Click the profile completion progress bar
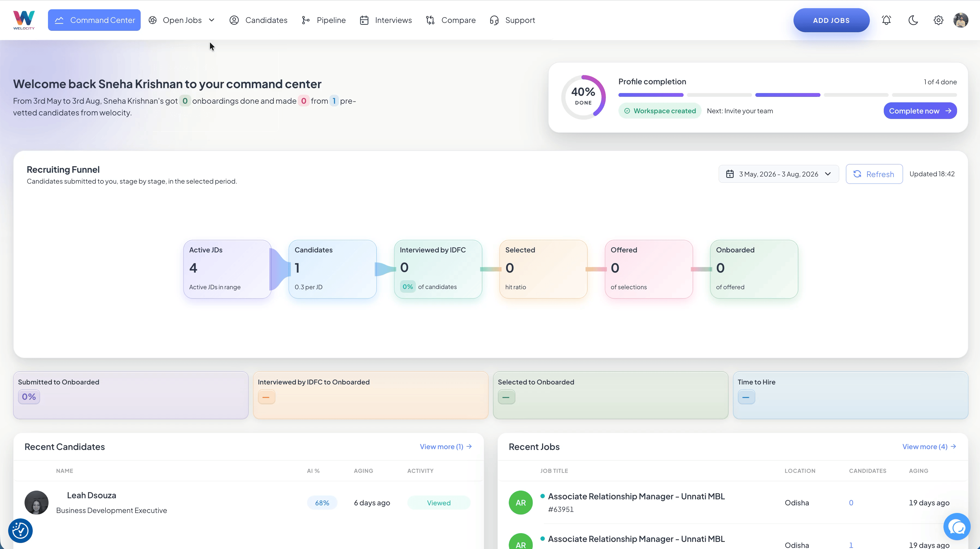The width and height of the screenshot is (980, 549). (787, 95)
